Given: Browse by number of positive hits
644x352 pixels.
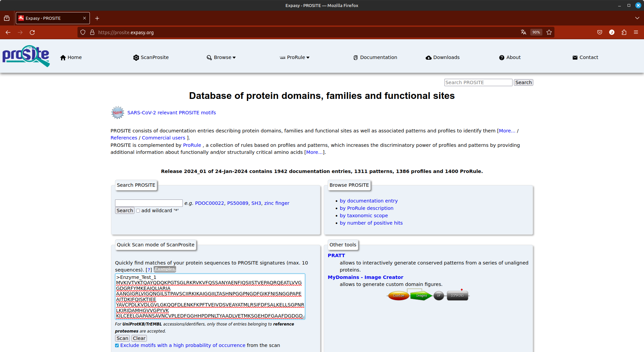Looking at the screenshot, I should click(371, 223).
